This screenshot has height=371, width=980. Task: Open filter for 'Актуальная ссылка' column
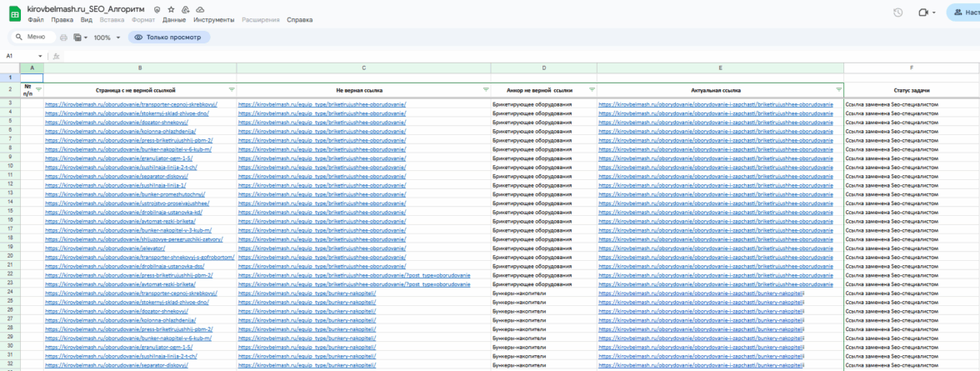(838, 89)
